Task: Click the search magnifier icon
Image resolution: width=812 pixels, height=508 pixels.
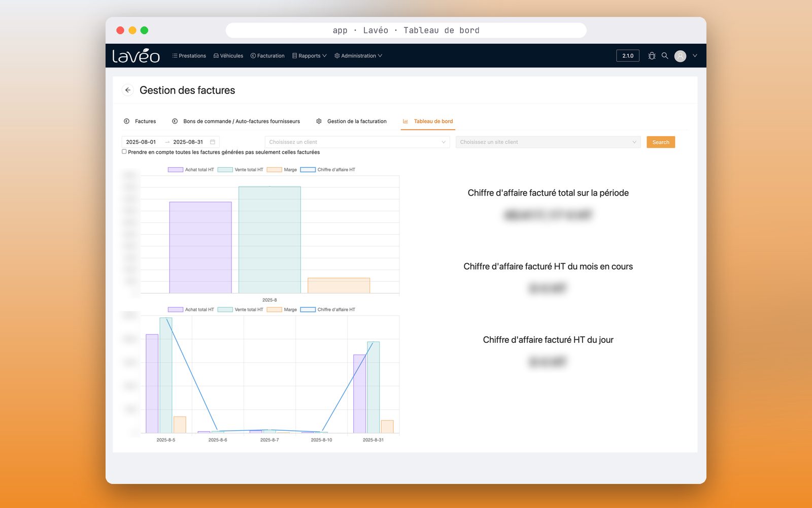Action: point(665,56)
